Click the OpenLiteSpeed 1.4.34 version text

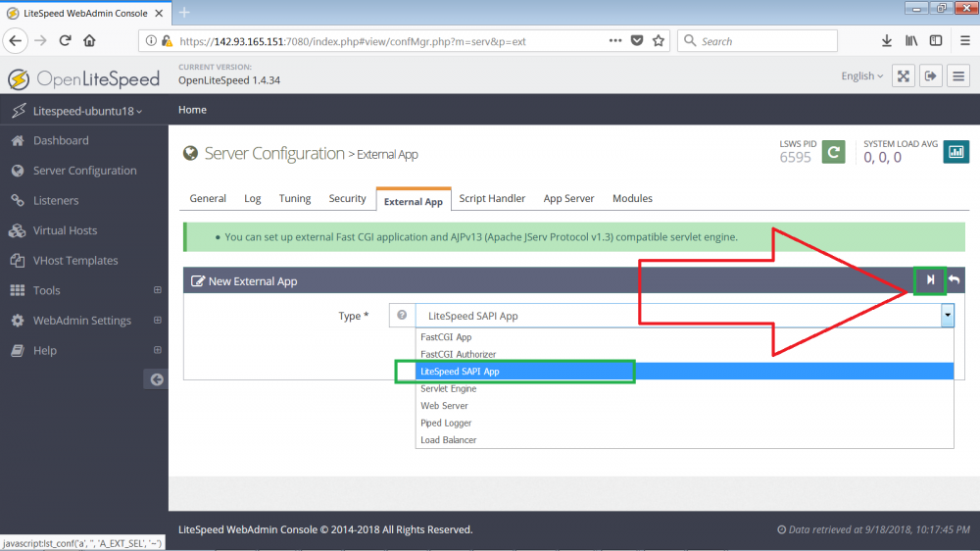pos(229,80)
